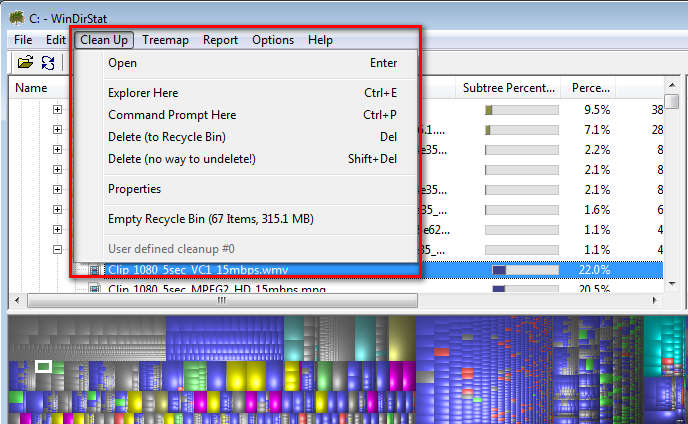Image resolution: width=688 pixels, height=424 pixels.
Task: Click the video file icon of Clip_1080_5sec_MPEG2_HD_15mbps.mpg
Action: pos(94,288)
